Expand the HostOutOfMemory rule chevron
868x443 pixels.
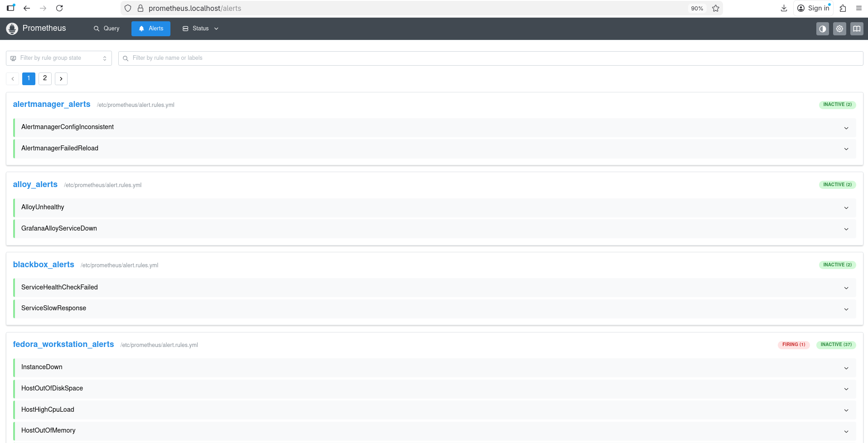(x=846, y=432)
